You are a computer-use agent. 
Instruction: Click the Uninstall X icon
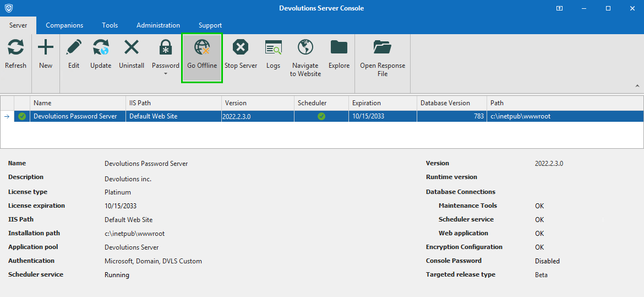point(132,48)
